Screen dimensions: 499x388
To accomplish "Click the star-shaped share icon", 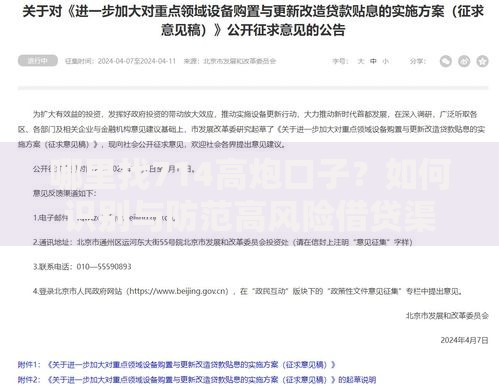I will click(482, 61).
